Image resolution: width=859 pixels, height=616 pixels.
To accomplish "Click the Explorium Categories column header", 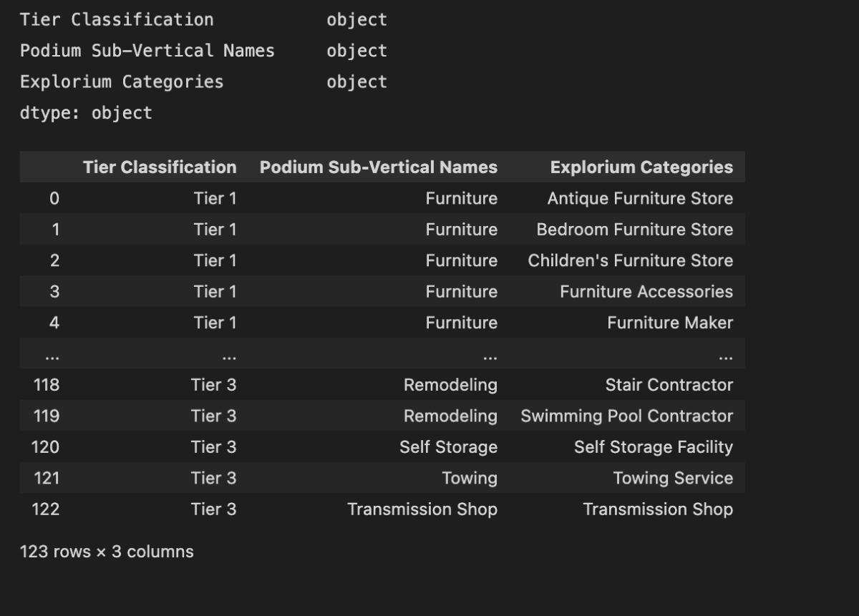I will [x=641, y=167].
